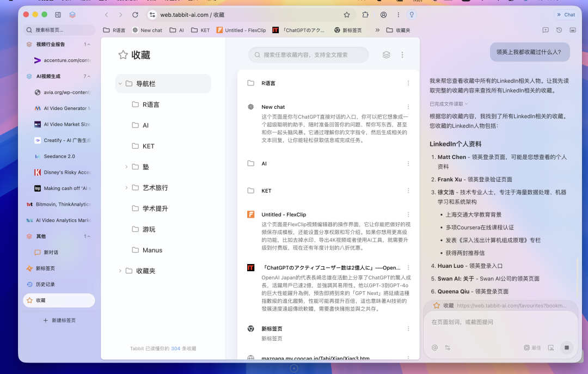Click the lightbulb icon in toolbar
Image resolution: width=588 pixels, height=374 pixels.
(412, 15)
